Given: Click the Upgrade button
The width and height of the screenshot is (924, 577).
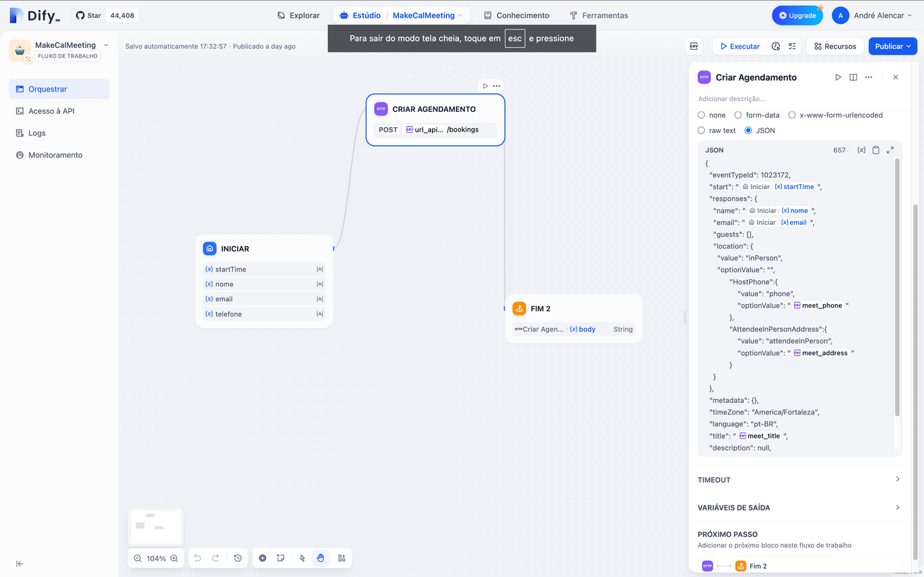Looking at the screenshot, I should pyautogui.click(x=797, y=15).
